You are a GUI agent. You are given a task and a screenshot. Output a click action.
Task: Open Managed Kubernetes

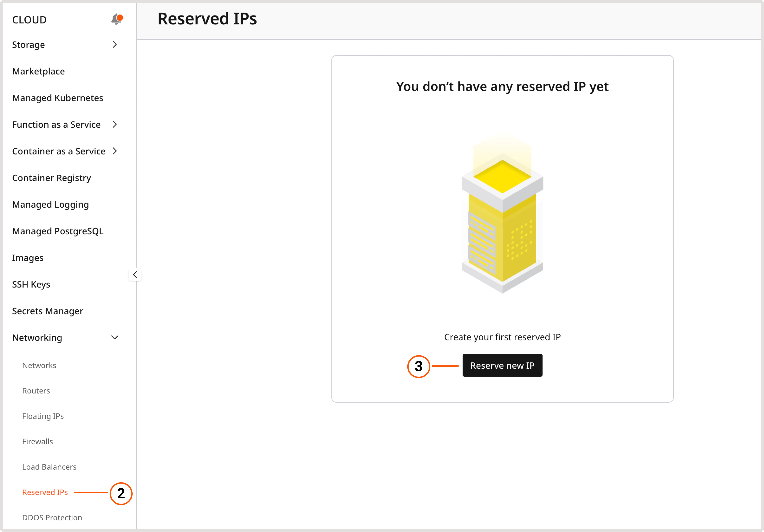[x=57, y=98]
